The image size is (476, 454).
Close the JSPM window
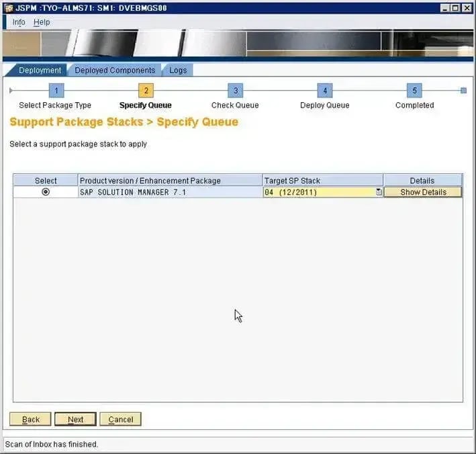tap(467, 8)
